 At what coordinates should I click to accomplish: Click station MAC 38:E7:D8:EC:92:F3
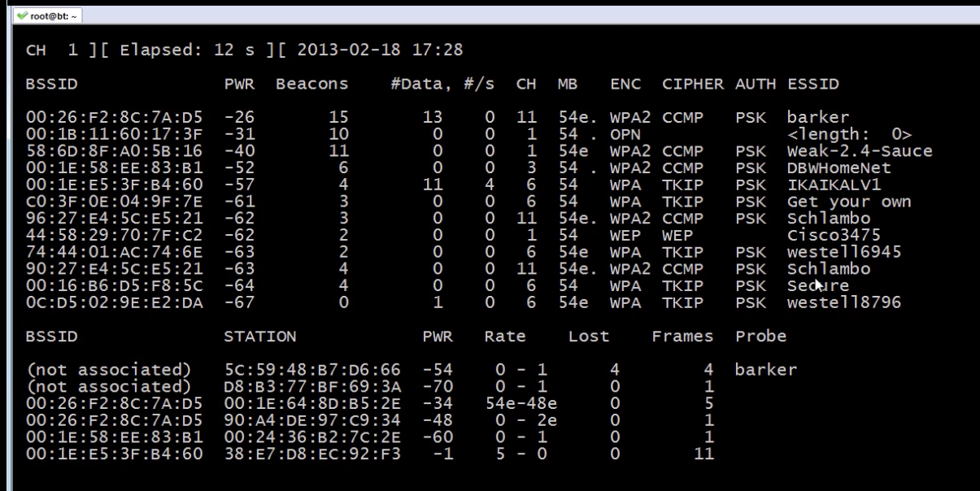pyautogui.click(x=312, y=454)
